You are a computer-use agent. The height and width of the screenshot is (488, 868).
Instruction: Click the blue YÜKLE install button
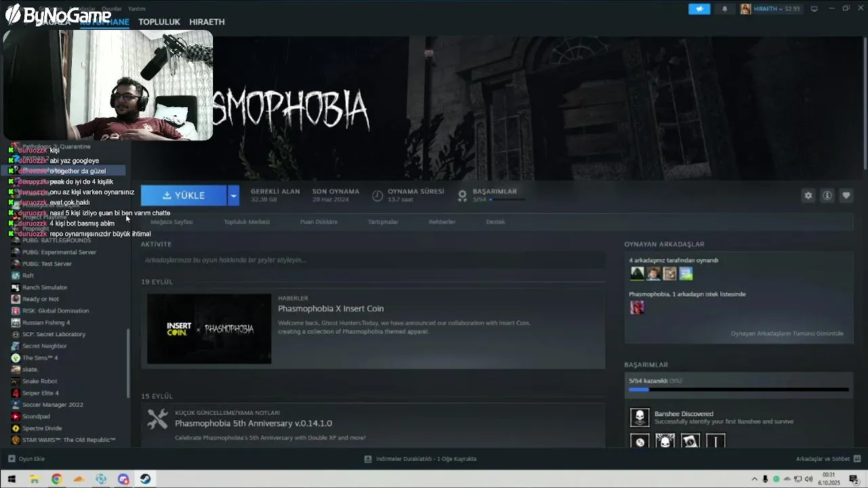click(x=183, y=195)
